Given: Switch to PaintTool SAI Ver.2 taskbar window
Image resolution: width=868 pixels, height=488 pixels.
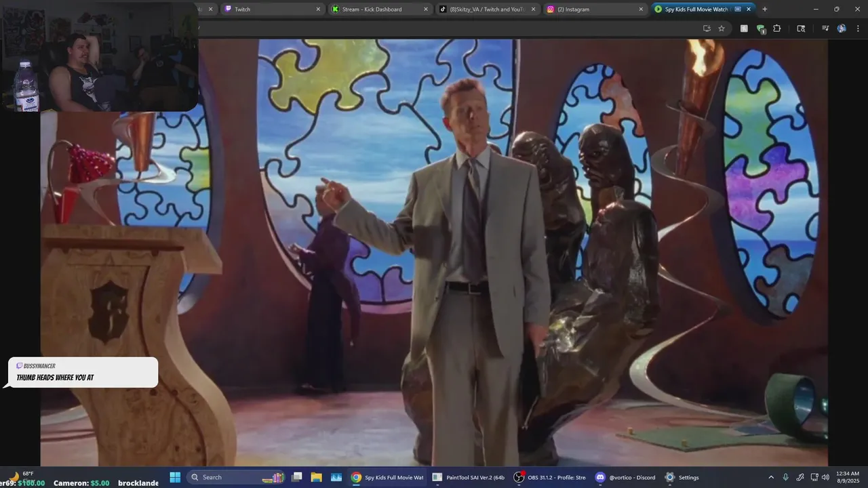Looking at the screenshot, I should pos(468,477).
